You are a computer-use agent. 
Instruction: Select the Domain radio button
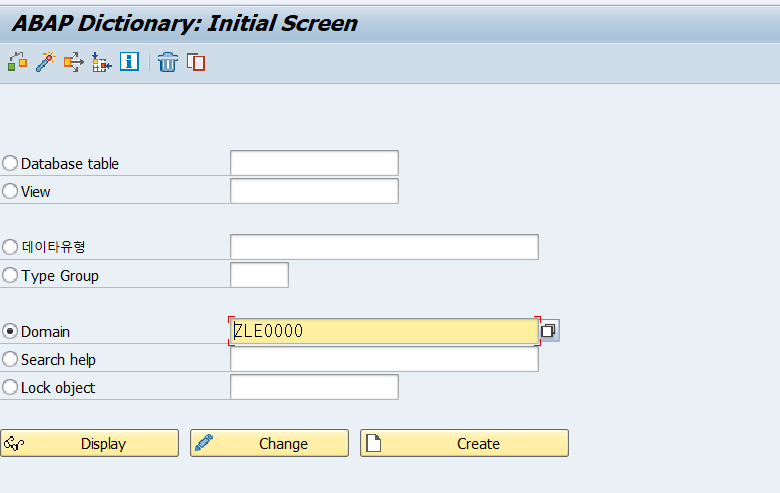(x=10, y=331)
